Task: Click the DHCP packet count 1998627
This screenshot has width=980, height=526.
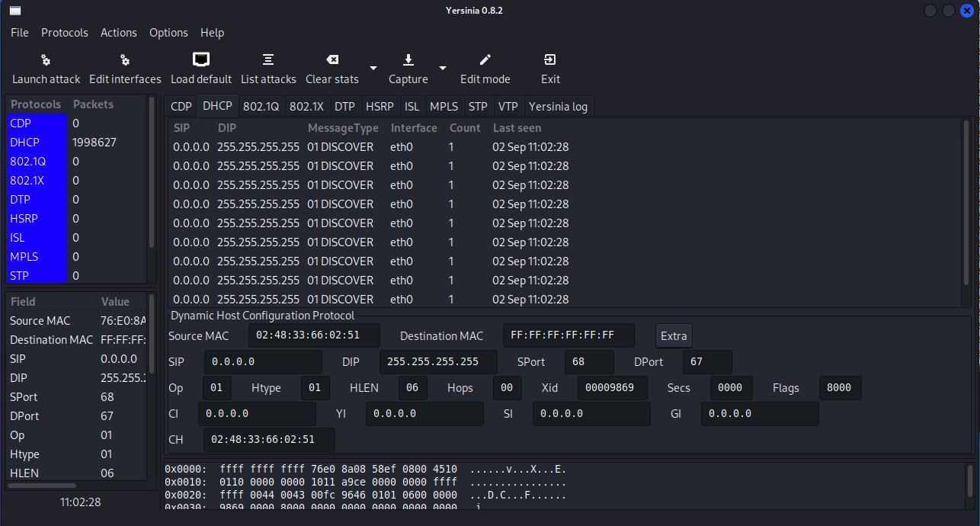Action: [x=94, y=142]
